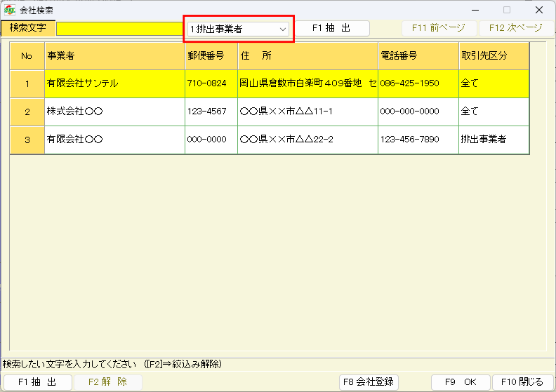Click the 電話番号 column header
Screen dimensions: 556x392
pos(418,55)
